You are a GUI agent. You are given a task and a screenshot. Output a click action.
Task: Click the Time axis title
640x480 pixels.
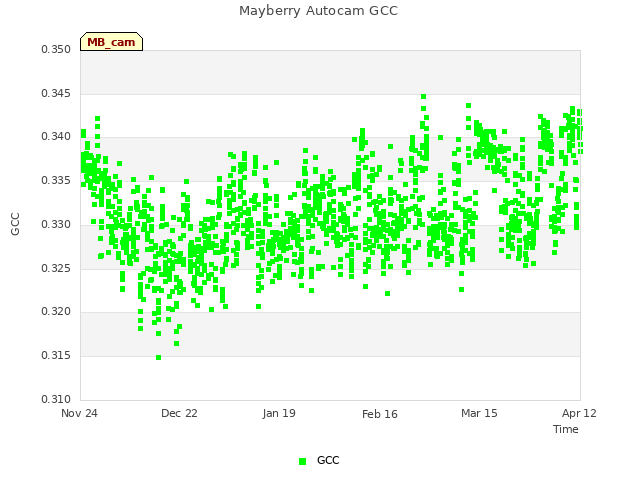pos(566,429)
